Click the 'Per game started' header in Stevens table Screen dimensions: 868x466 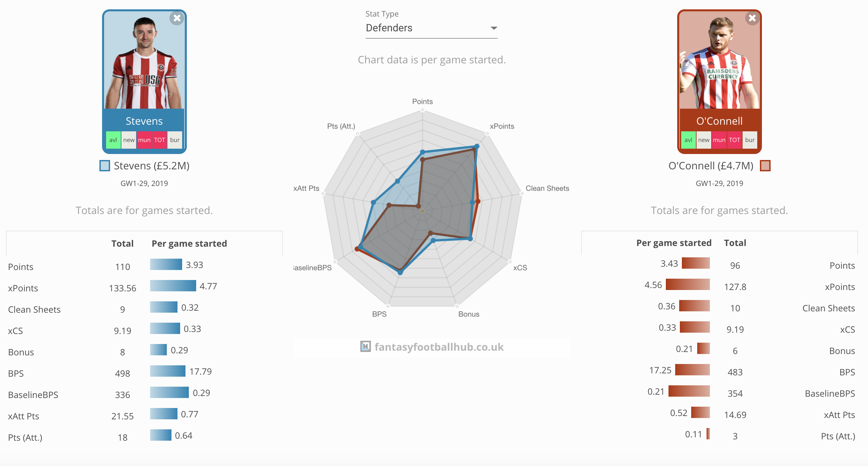(x=189, y=243)
